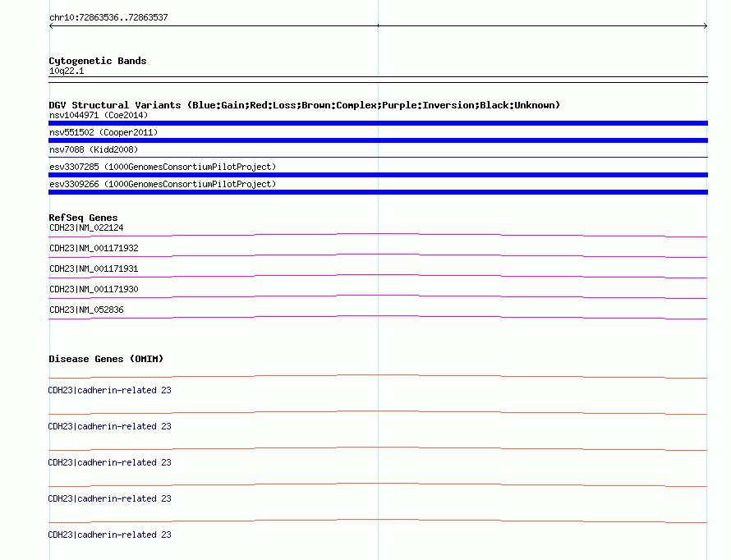Click the RefSeq Genes track title
The image size is (731, 560).
[83, 218]
